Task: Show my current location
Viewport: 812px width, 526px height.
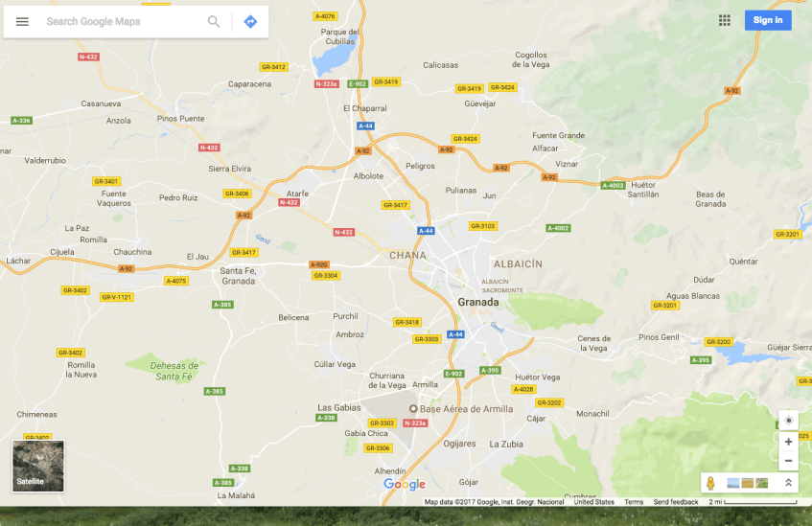Action: click(x=788, y=421)
